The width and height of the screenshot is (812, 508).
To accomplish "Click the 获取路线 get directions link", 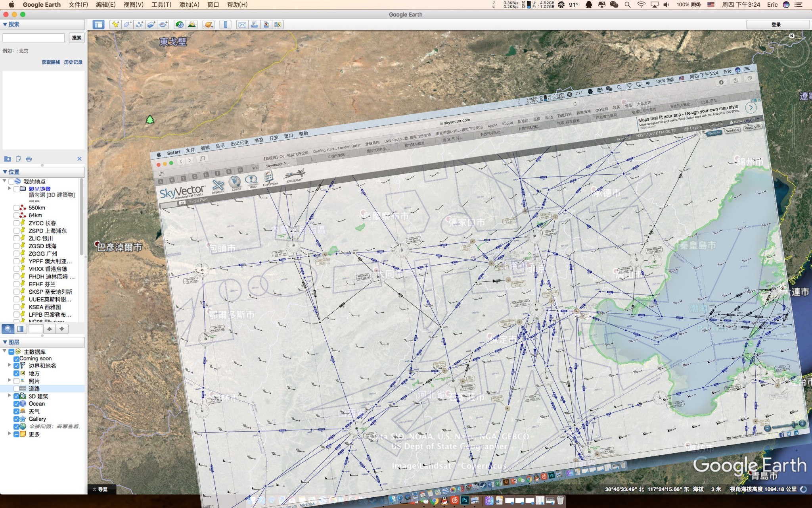I will (51, 62).
